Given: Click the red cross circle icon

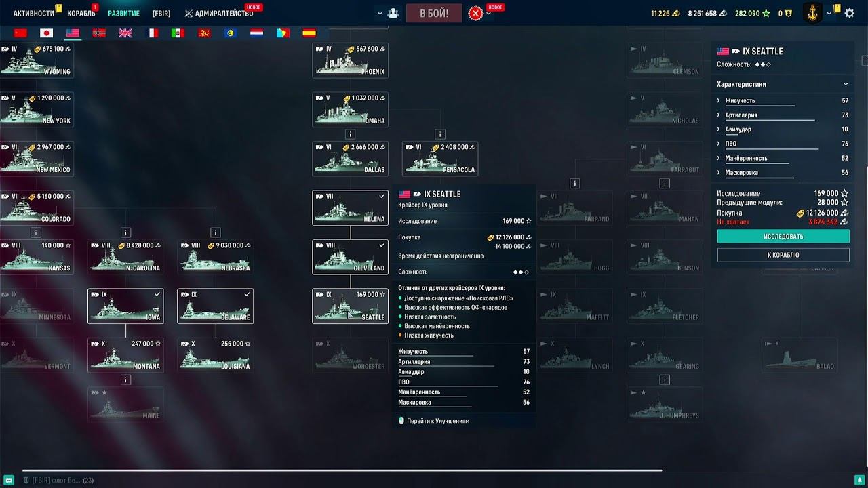Looking at the screenshot, I should click(475, 14).
